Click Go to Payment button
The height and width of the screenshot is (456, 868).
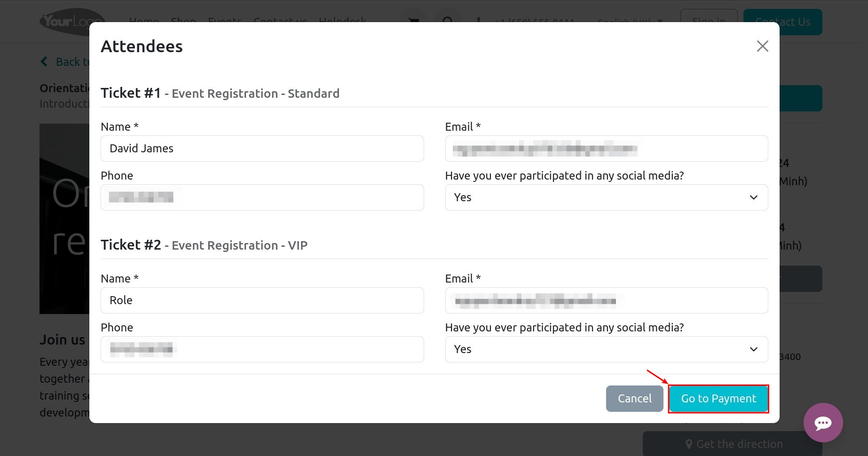coord(718,399)
